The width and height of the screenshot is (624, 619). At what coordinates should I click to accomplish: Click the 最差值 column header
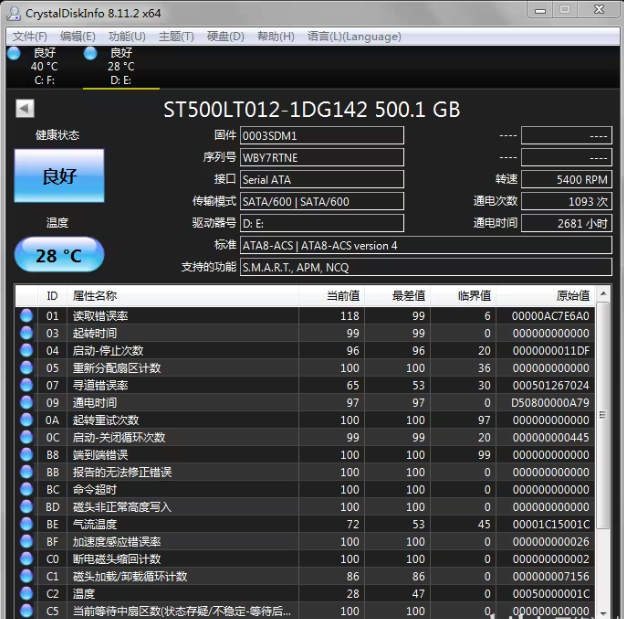tap(397, 296)
